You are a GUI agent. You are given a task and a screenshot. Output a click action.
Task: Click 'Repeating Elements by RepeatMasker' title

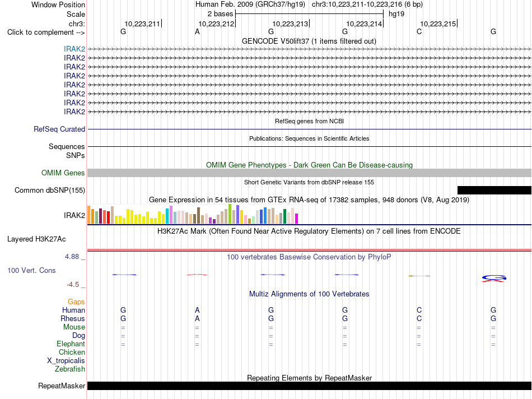(309, 378)
